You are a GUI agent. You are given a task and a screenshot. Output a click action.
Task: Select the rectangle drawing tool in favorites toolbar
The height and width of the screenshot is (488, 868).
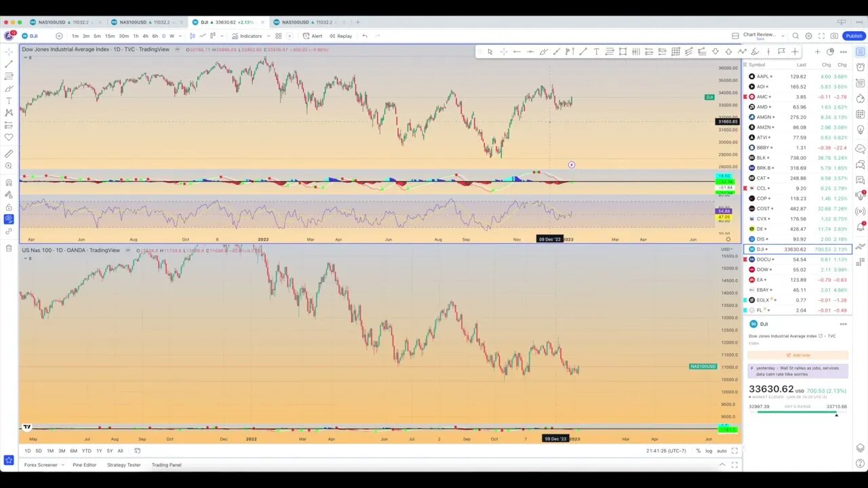coord(623,52)
